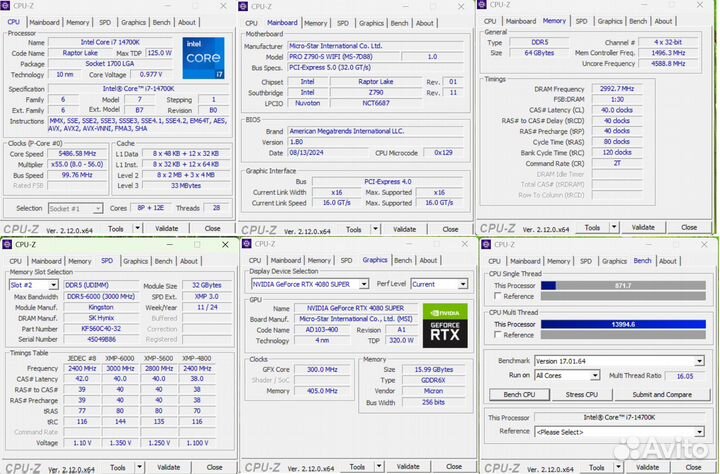The image size is (720, 474).
Task: Click Validate in the Memory page window
Action: pyautogui.click(x=643, y=227)
